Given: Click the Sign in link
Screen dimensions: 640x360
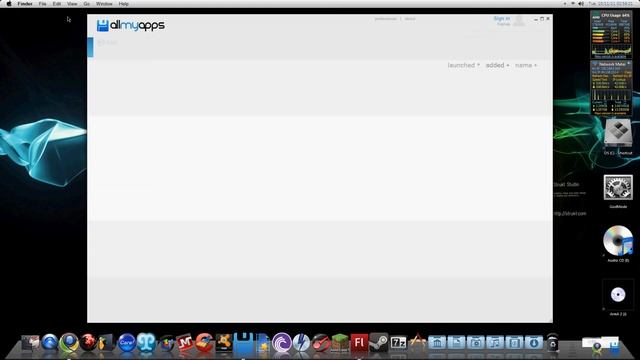Looking at the screenshot, I should pyautogui.click(x=501, y=18).
